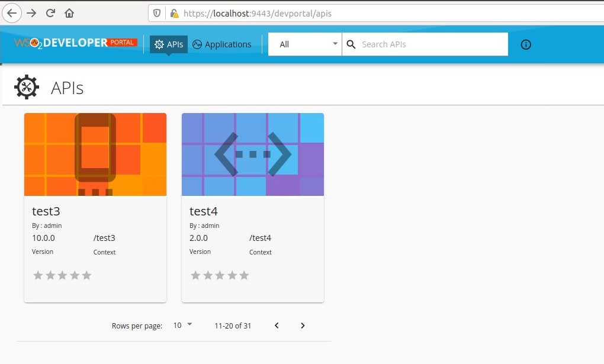Click context /test4 value
604x364 pixels.
pos(261,238)
